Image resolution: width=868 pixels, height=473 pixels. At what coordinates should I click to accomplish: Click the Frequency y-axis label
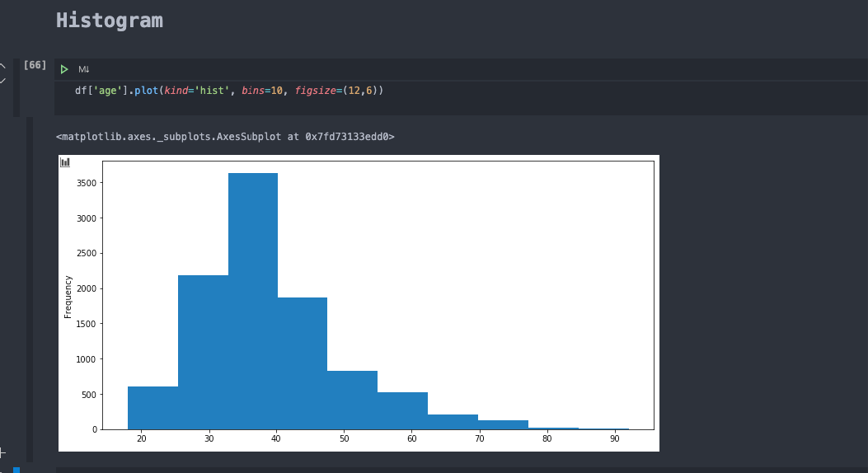(x=68, y=297)
